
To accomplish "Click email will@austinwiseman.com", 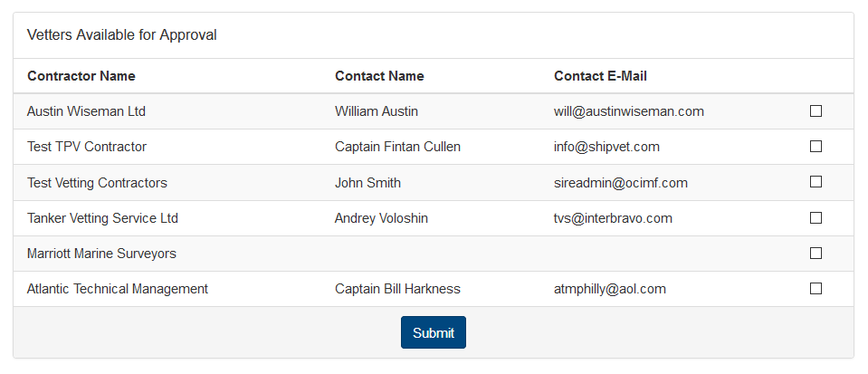I will click(x=629, y=111).
